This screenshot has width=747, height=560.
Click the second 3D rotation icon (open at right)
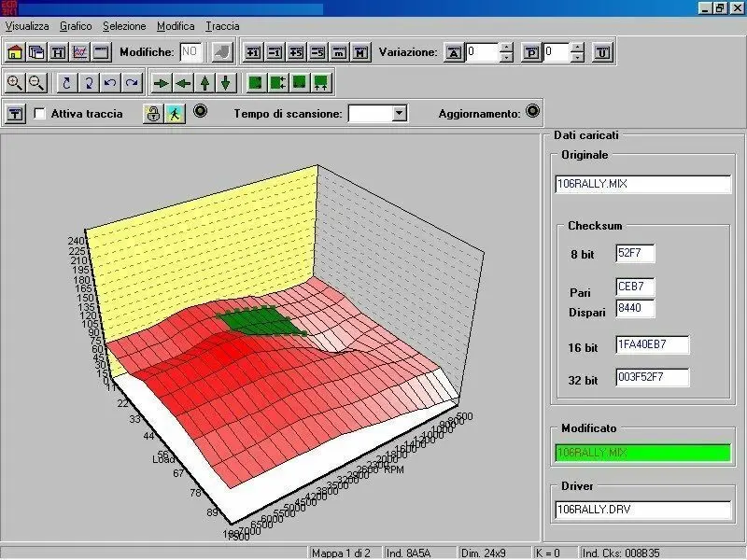point(89,83)
